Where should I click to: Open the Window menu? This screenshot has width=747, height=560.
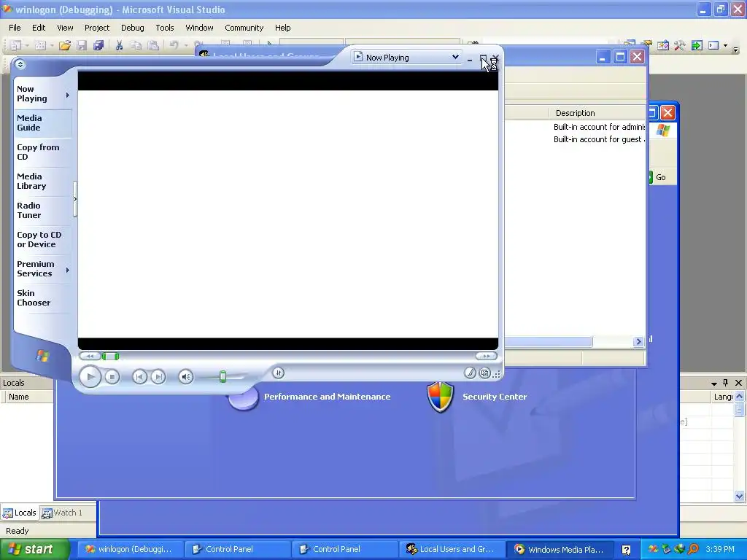click(x=200, y=28)
